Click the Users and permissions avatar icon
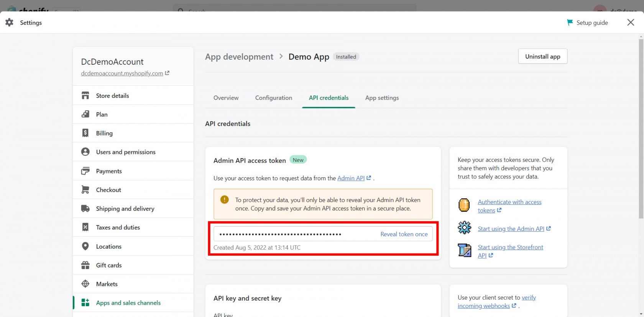The image size is (644, 317). pyautogui.click(x=85, y=152)
